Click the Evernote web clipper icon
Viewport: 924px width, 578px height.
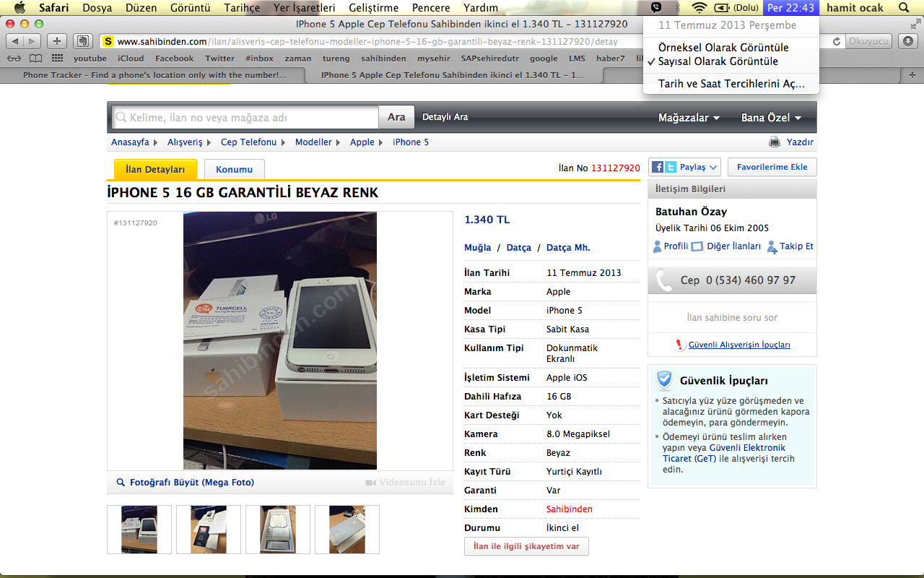pos(83,41)
